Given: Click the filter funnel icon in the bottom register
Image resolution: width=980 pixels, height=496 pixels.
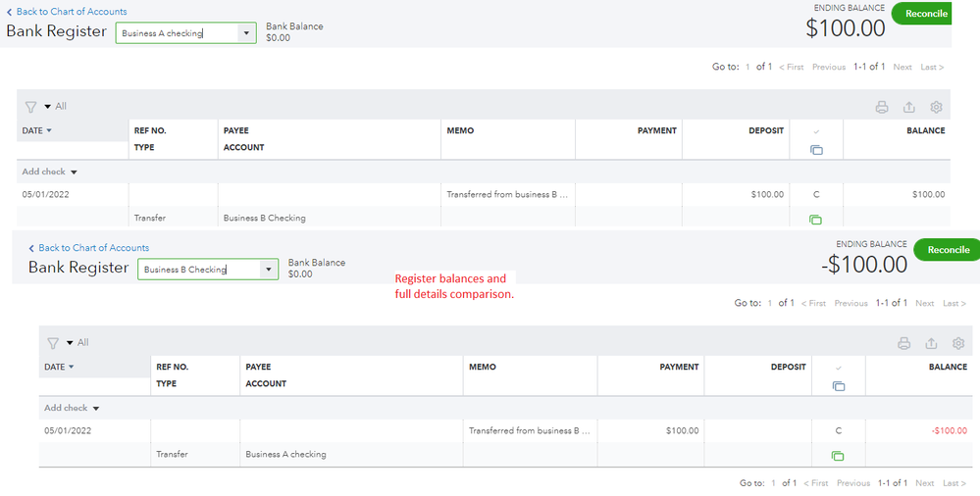Looking at the screenshot, I should 53,343.
